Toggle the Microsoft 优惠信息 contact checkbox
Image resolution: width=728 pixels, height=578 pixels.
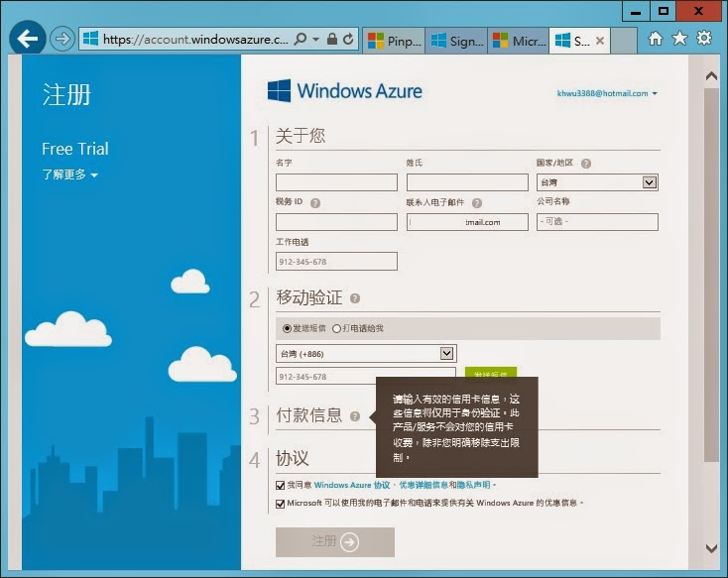[x=280, y=504]
